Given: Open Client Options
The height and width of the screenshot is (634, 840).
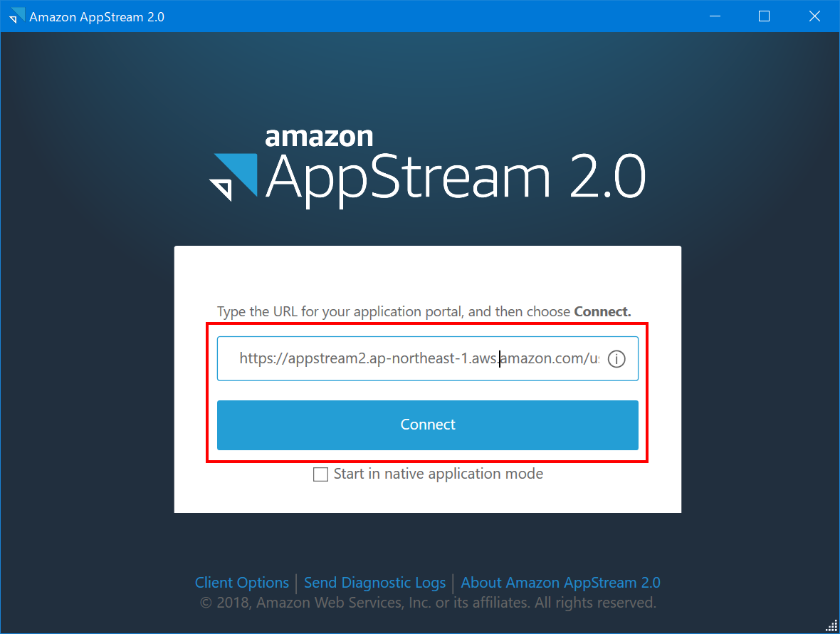Looking at the screenshot, I should click(x=241, y=582).
